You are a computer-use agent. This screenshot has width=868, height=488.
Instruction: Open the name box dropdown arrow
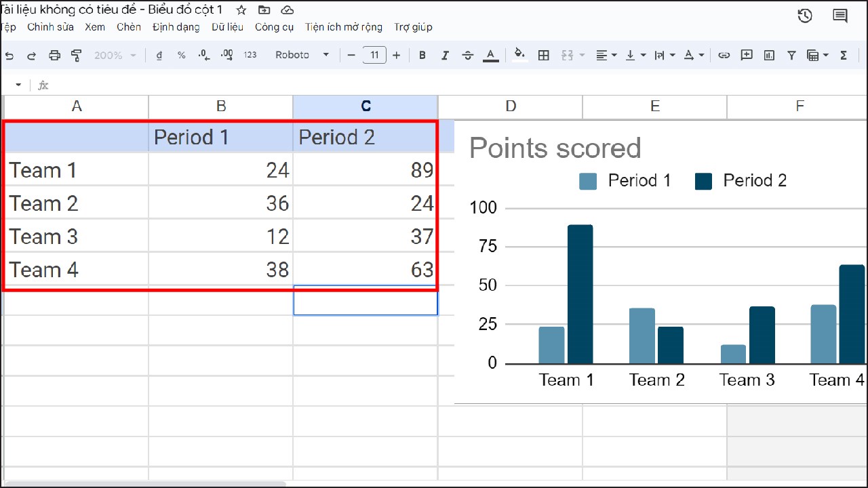point(18,85)
